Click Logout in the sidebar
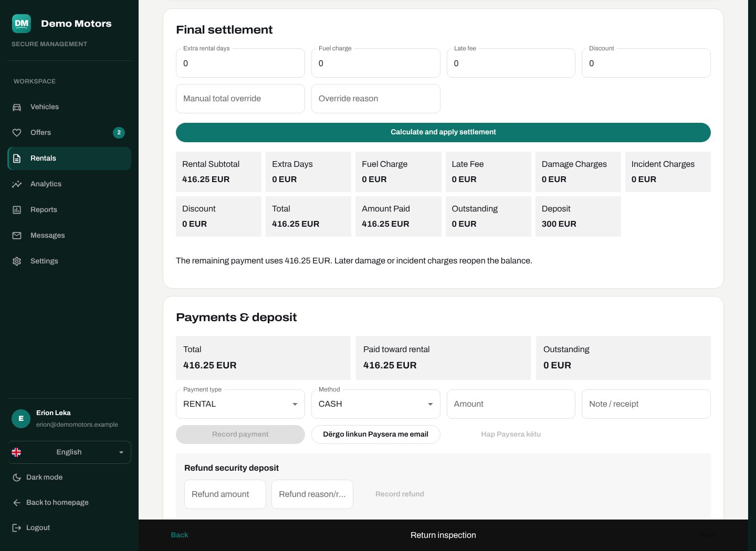 click(x=69, y=528)
